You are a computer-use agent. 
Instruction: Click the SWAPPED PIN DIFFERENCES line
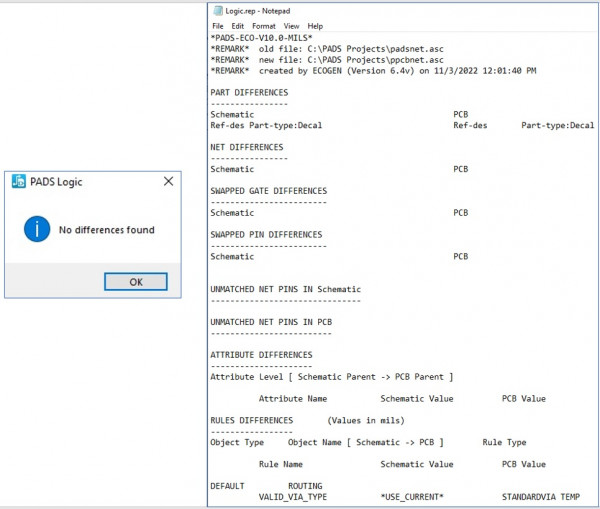tap(266, 234)
